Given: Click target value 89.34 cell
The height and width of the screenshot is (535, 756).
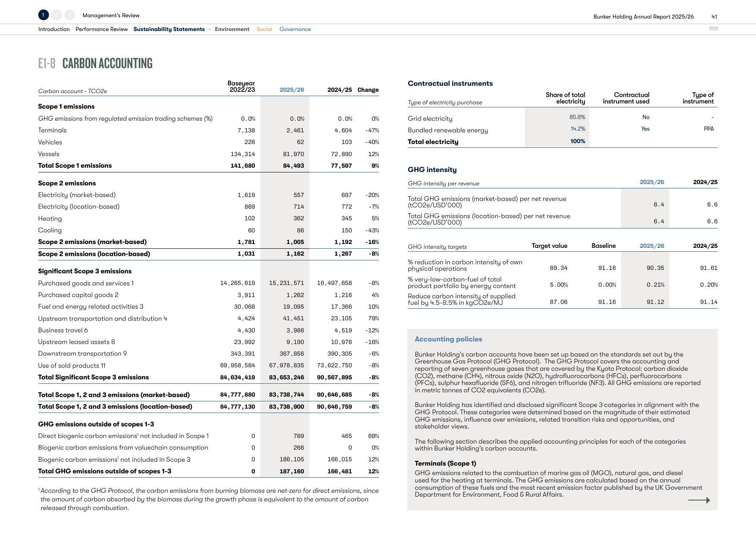Looking at the screenshot, I should pyautogui.click(x=559, y=268).
